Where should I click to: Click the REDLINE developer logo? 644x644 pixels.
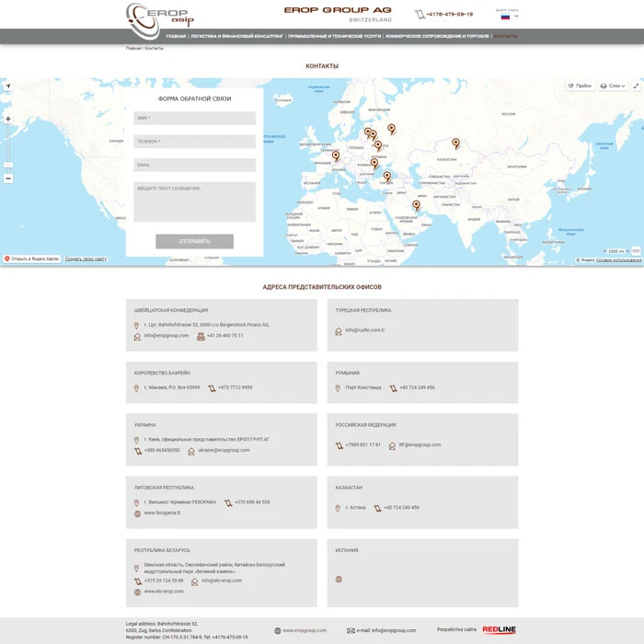(x=499, y=629)
